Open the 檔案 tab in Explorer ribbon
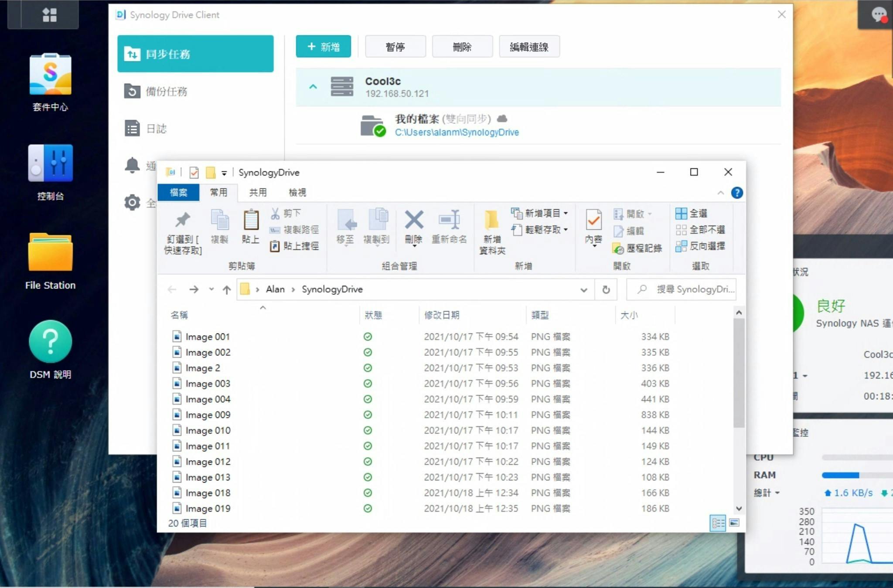893x588 pixels. (x=178, y=192)
